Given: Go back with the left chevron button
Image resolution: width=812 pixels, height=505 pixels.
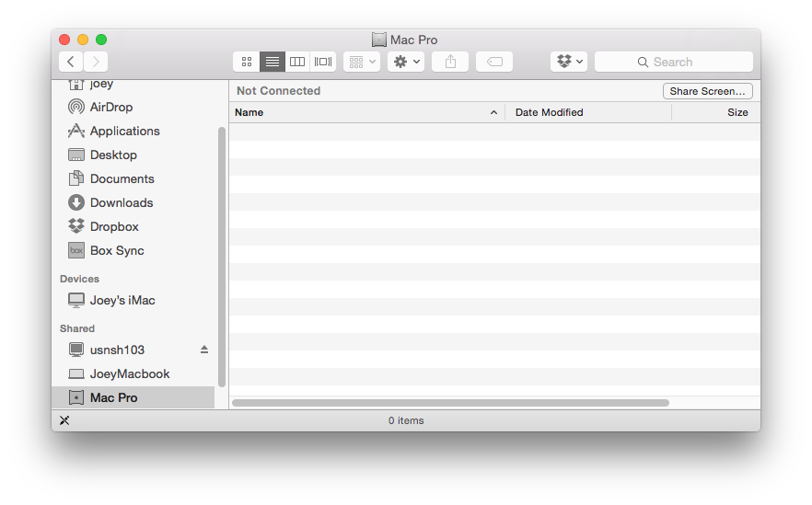Looking at the screenshot, I should 71,62.
